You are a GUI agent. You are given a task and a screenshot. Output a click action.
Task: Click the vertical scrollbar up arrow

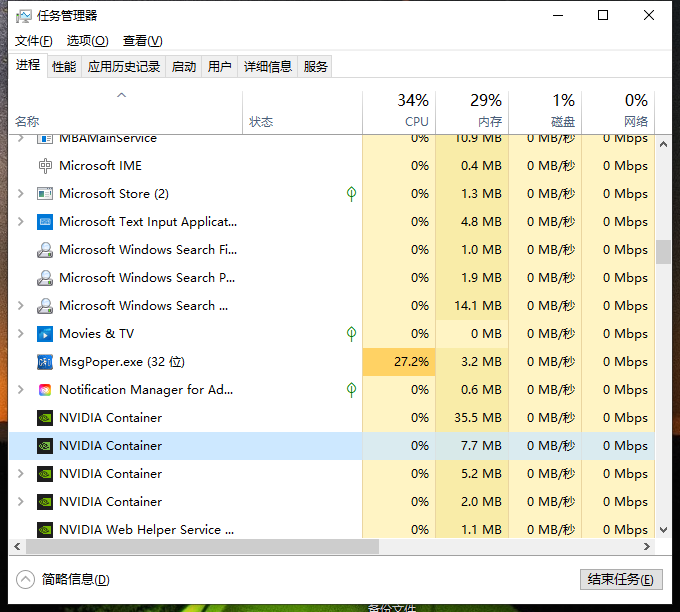tap(663, 144)
